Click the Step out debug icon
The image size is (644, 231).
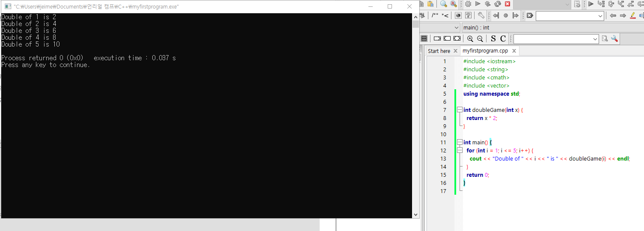631,4
